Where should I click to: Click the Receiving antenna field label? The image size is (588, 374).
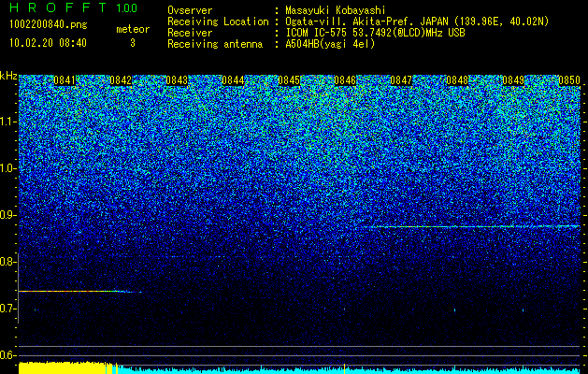point(215,44)
